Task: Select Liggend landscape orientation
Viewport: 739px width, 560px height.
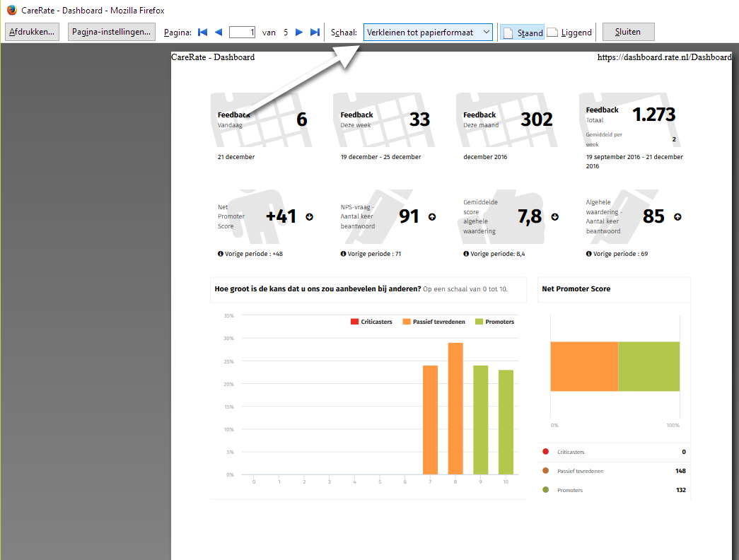Action: pyautogui.click(x=569, y=33)
